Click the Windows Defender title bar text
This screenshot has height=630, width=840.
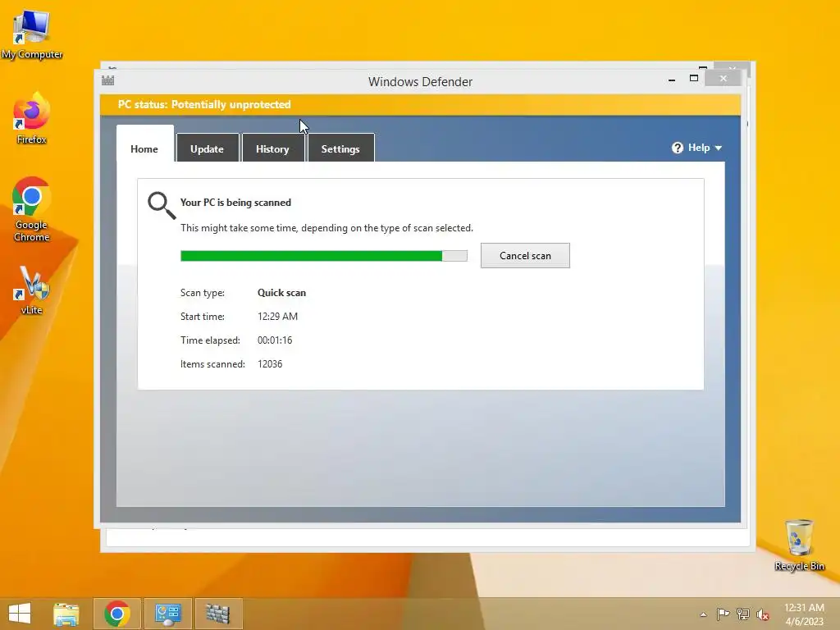(x=421, y=82)
